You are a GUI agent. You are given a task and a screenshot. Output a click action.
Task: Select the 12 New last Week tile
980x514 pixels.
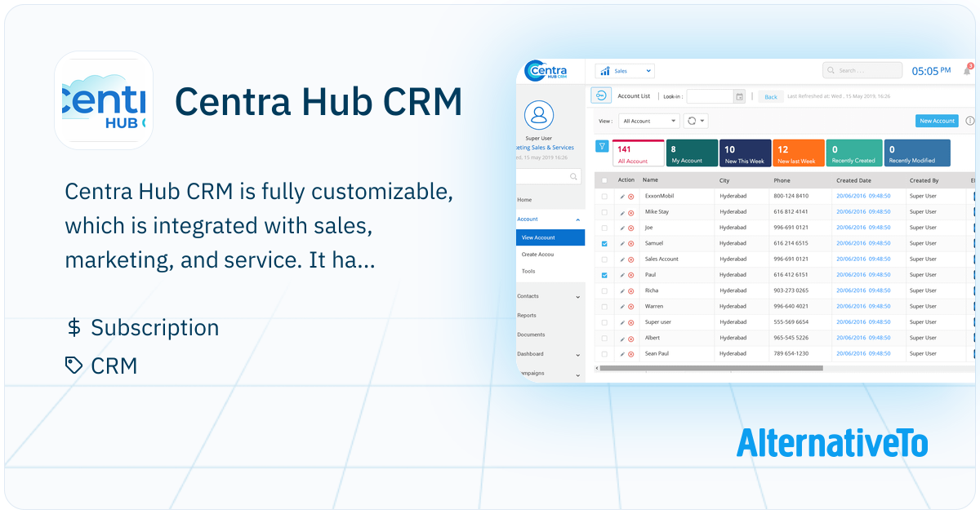point(799,153)
